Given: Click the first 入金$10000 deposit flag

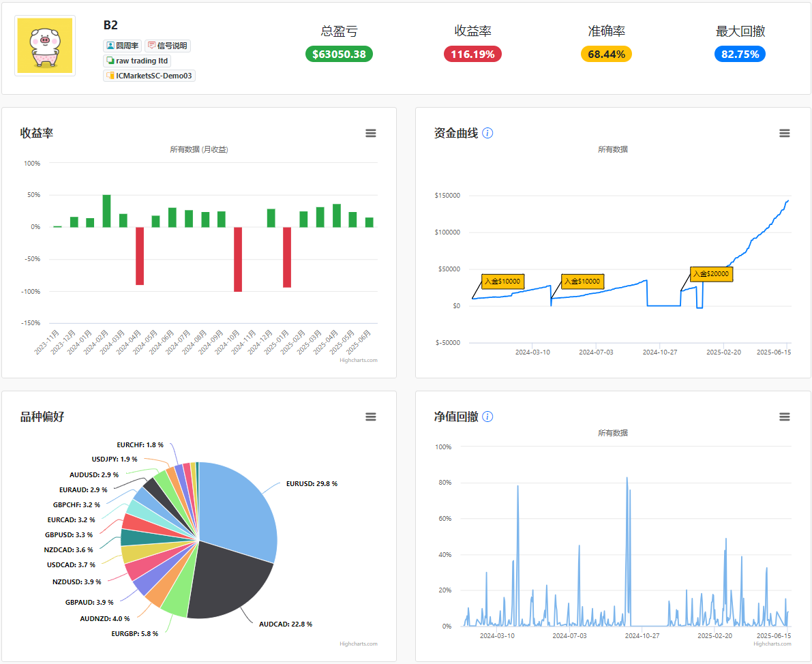Looking at the screenshot, I should coord(503,282).
